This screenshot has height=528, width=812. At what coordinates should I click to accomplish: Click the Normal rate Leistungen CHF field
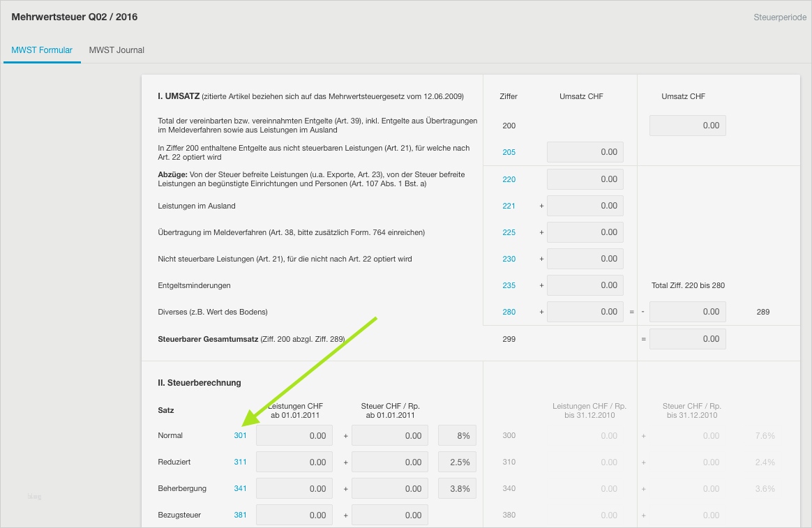pos(294,435)
